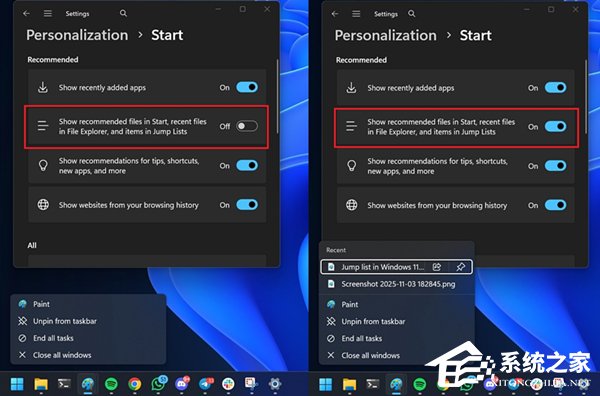The image size is (600, 396).
Task: Disable recommended files toggle in right screenshot
Action: point(556,127)
